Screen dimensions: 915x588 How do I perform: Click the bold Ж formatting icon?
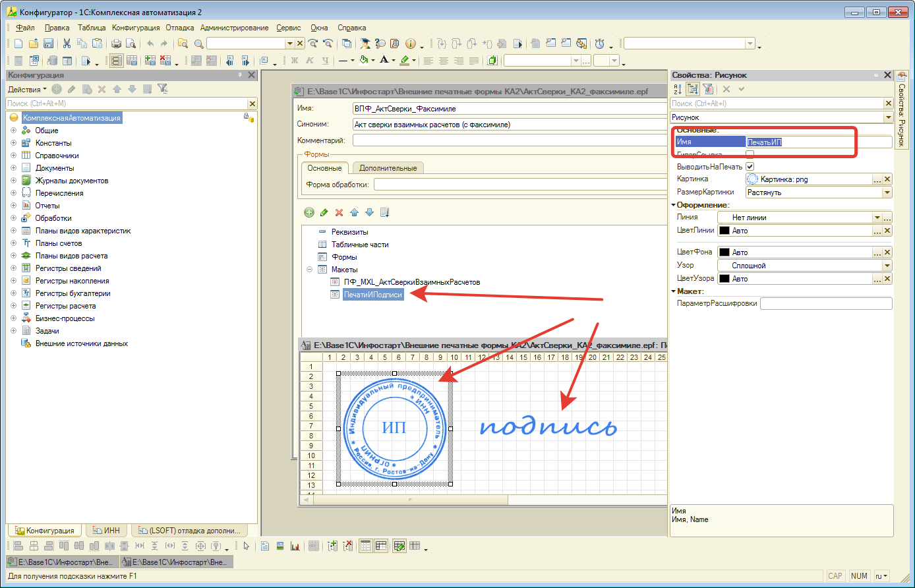(x=295, y=61)
